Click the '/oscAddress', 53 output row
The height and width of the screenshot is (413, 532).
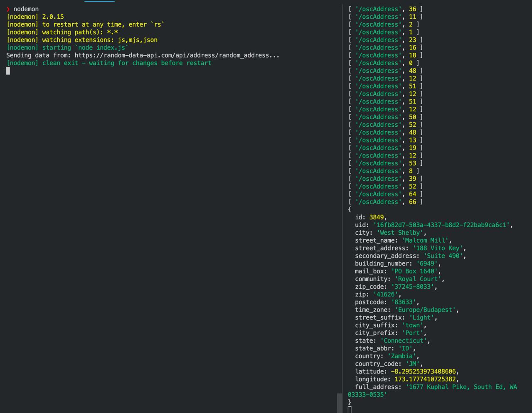(385, 163)
